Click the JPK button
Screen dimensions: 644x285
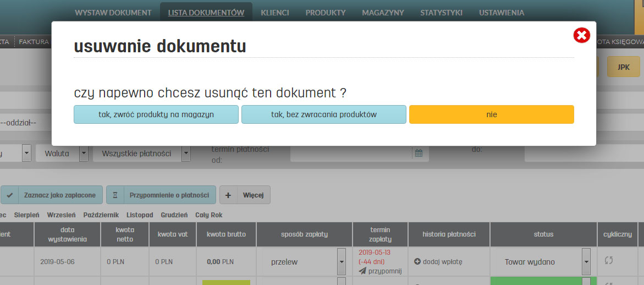[x=623, y=67]
